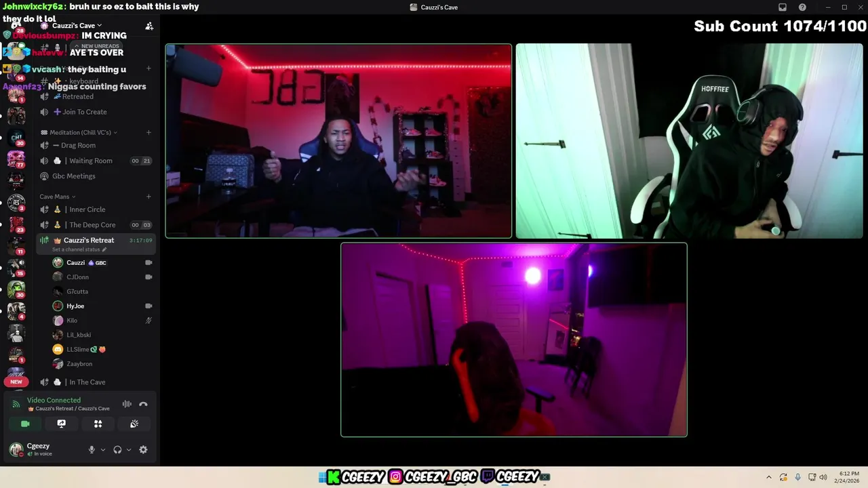Focus the red-lit room video tile

pos(338,141)
